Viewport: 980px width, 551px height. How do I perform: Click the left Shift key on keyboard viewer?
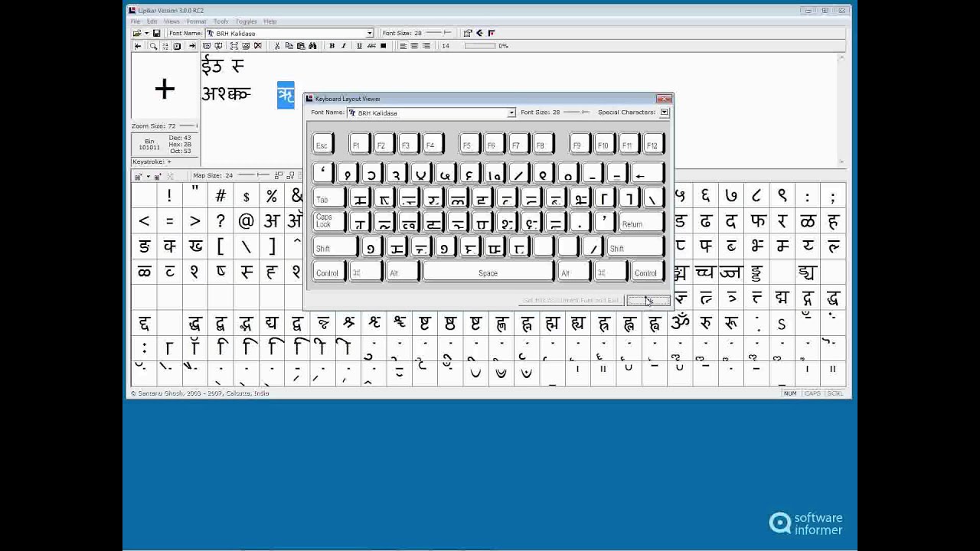[x=335, y=248]
